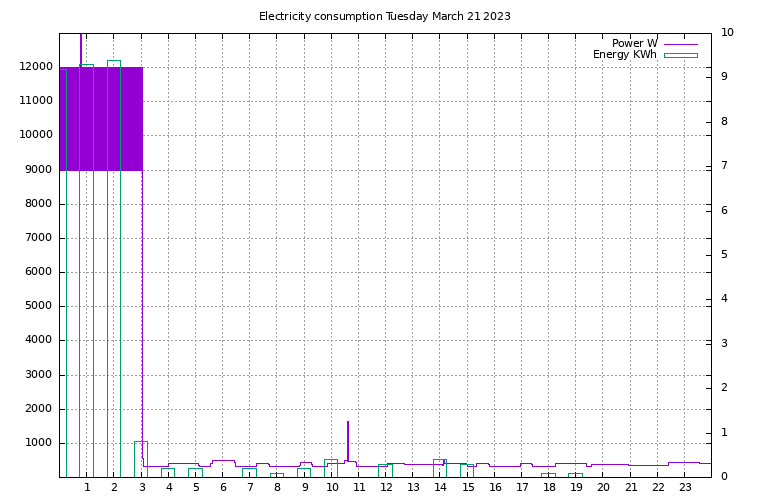This screenshot has width=768, height=500.
Task: Click the green energy bar at hour 3
Action: [141, 459]
